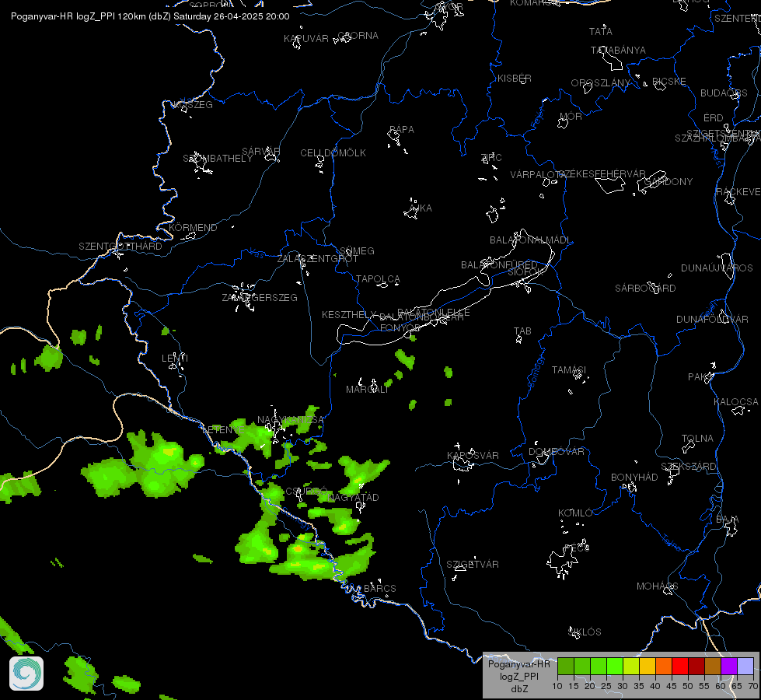The image size is (761, 700).
Task: Click the PÁPA town label
Action: coord(401,130)
